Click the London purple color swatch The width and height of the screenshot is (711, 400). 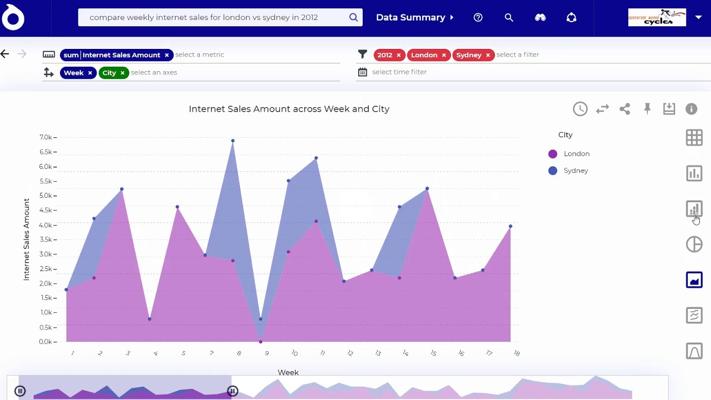coord(552,154)
